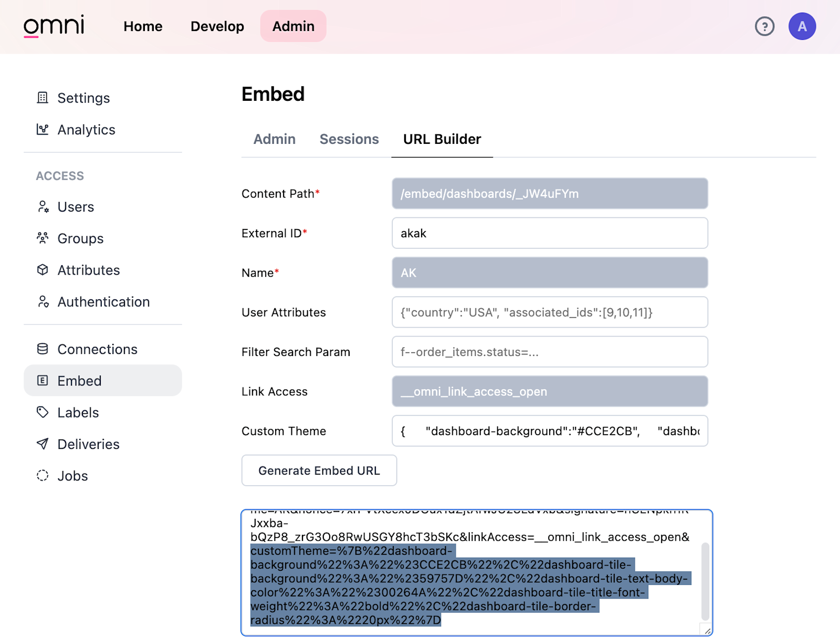This screenshot has width=840, height=639.
Task: Open the Jobs page
Action: tap(72, 475)
